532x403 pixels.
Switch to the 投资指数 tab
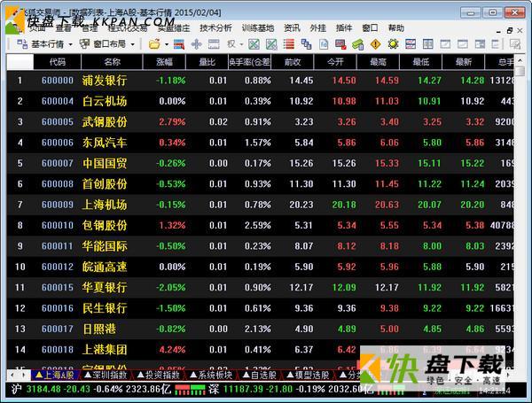pos(159,375)
